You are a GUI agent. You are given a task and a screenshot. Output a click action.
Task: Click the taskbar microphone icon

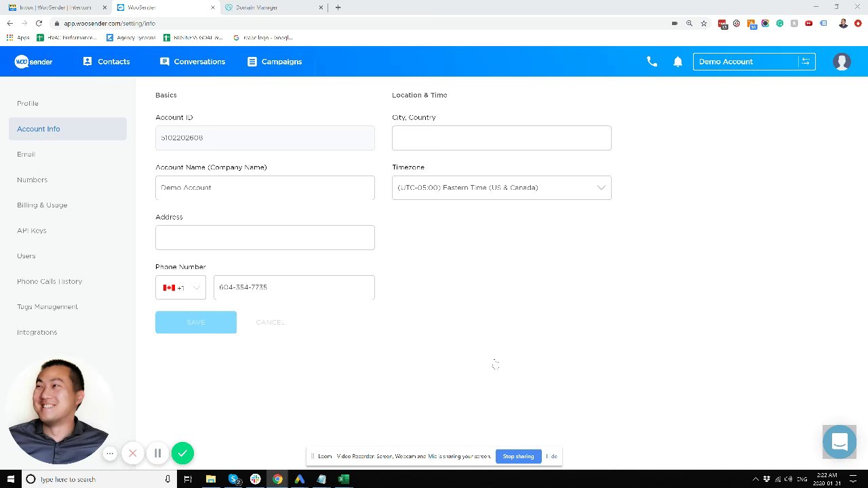pos(167,479)
